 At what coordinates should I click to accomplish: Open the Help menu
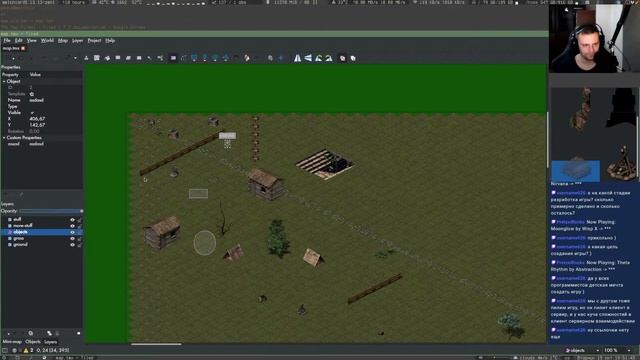pos(110,40)
